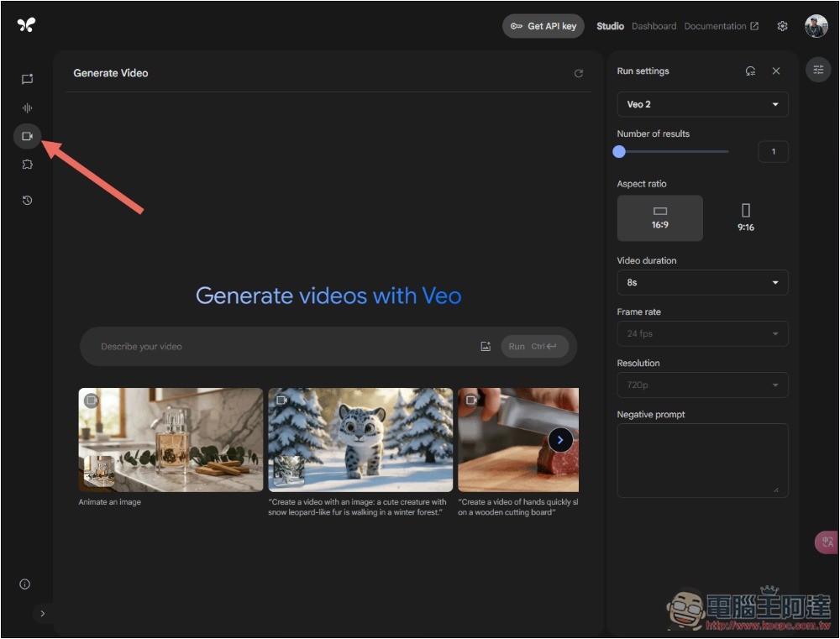The image size is (840, 639).
Task: Click the pink translate floating icon
Action: click(x=827, y=542)
